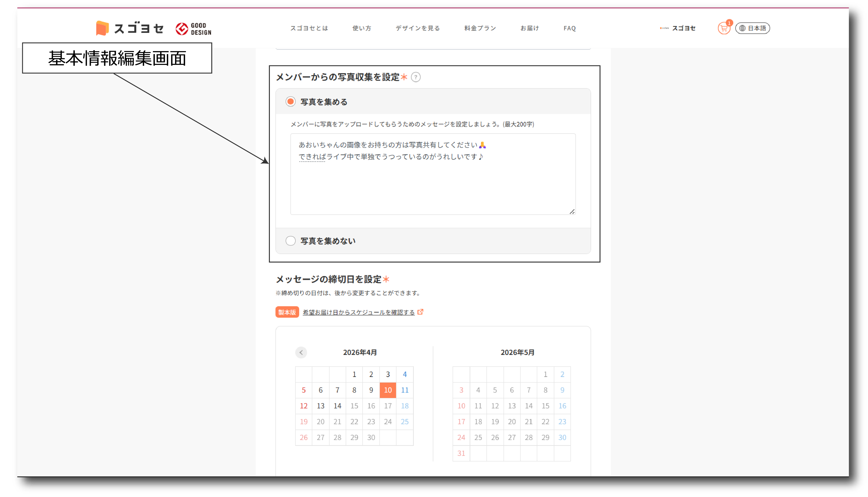Select highlighted April 10 date
The height and width of the screenshot is (497, 868).
[x=388, y=390]
